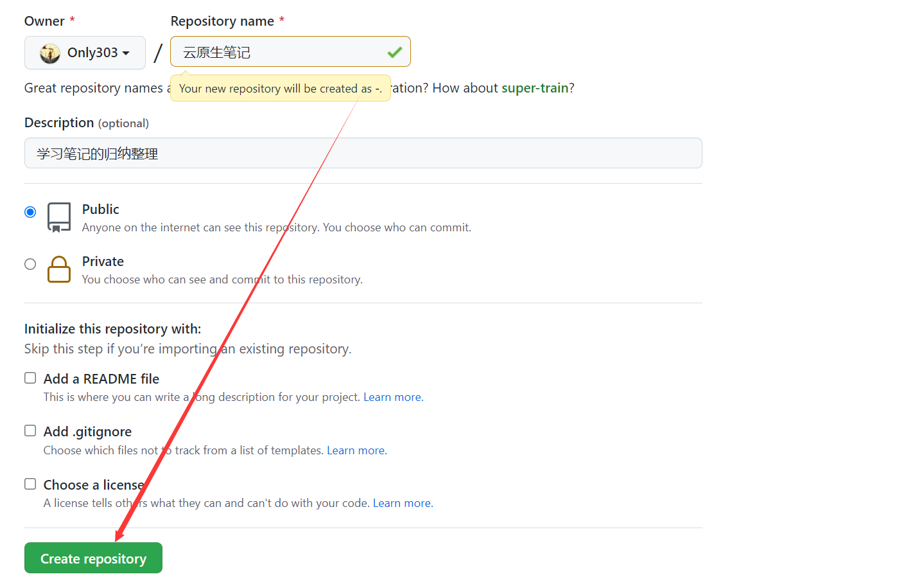The width and height of the screenshot is (924, 586).
Task: Click the Create repository button
Action: 93,558
